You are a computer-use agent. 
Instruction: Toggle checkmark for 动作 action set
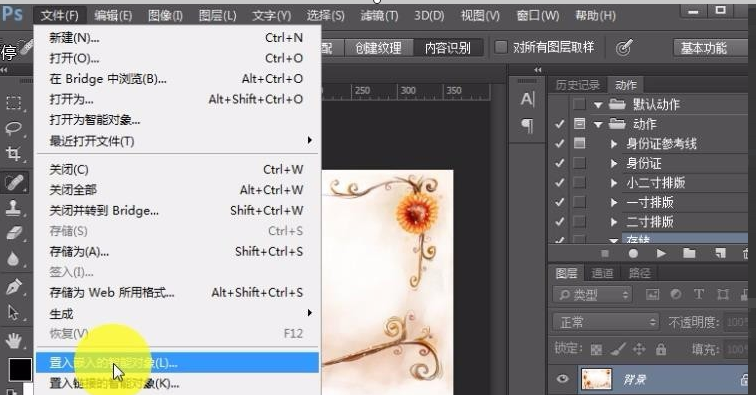coord(559,124)
